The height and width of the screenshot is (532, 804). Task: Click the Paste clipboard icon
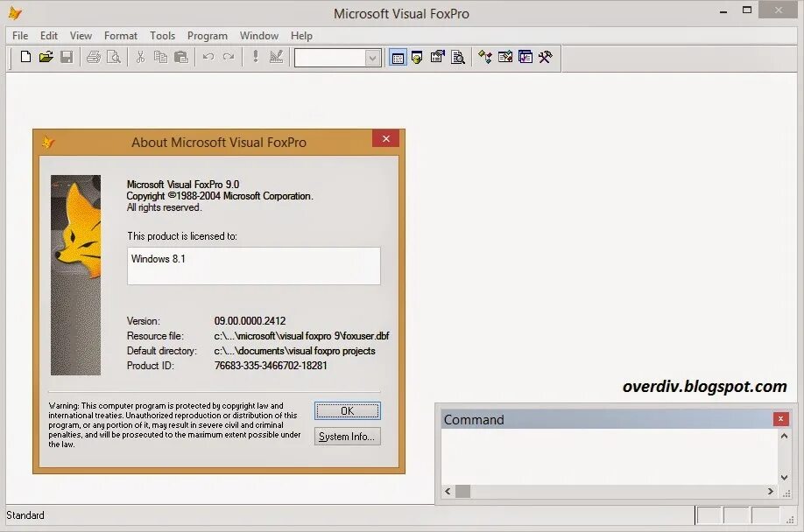181,57
